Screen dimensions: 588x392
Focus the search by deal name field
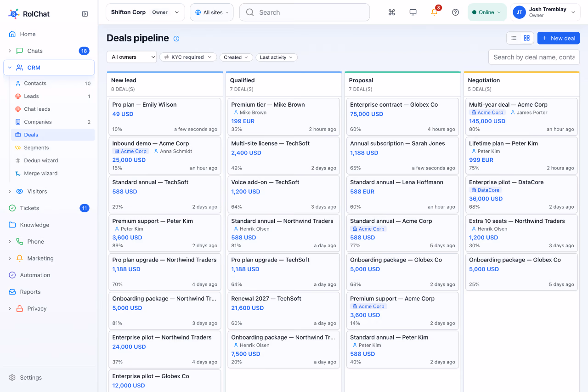[534, 57]
